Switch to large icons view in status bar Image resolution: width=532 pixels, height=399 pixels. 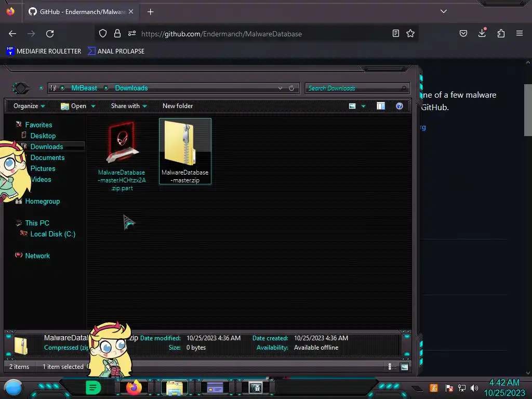(404, 367)
